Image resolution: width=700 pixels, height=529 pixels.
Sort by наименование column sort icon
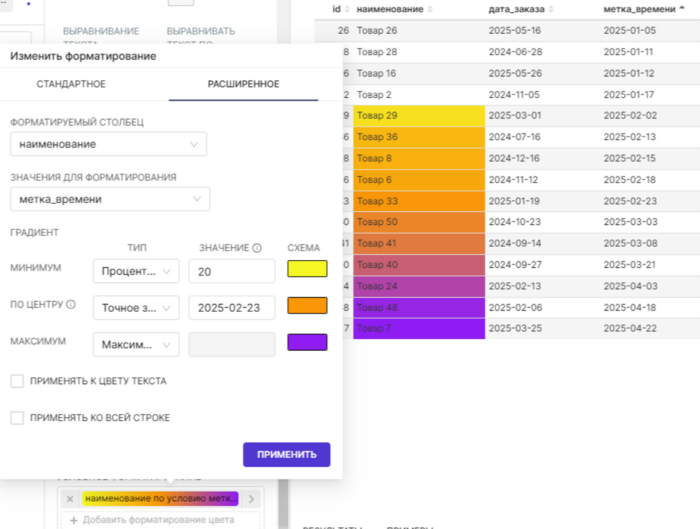(x=430, y=9)
